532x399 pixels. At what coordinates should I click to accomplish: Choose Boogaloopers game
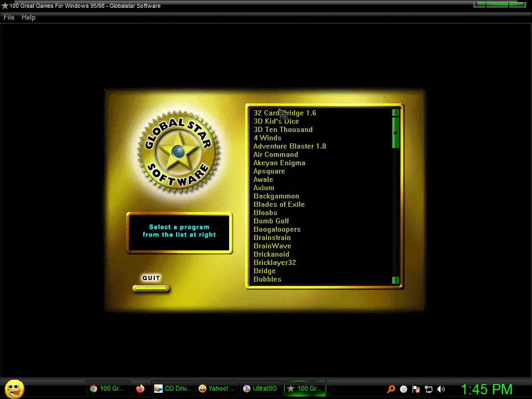[x=277, y=229]
